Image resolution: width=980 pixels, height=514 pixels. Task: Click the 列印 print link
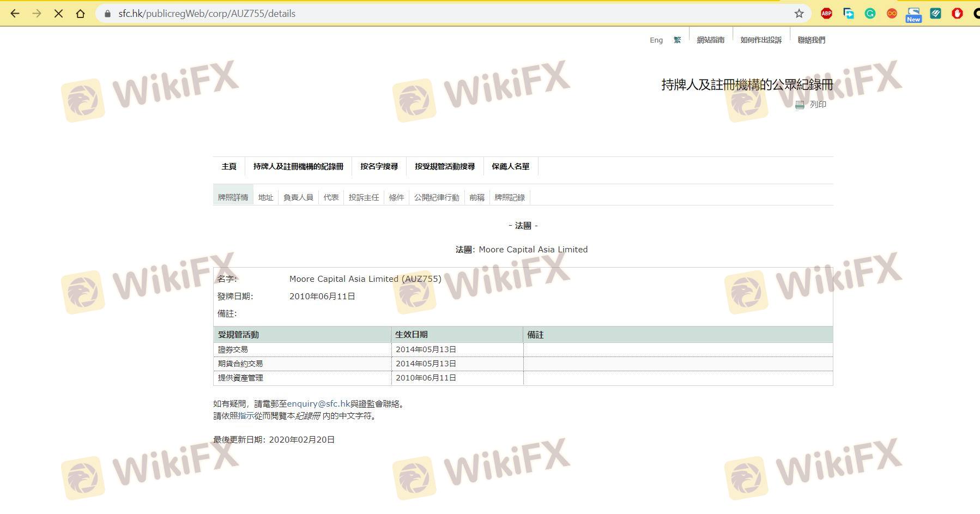pos(818,105)
